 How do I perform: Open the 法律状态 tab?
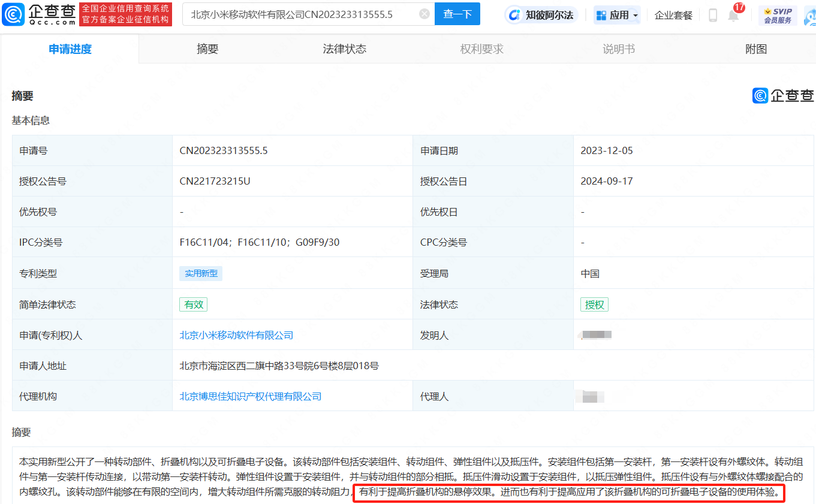point(344,49)
